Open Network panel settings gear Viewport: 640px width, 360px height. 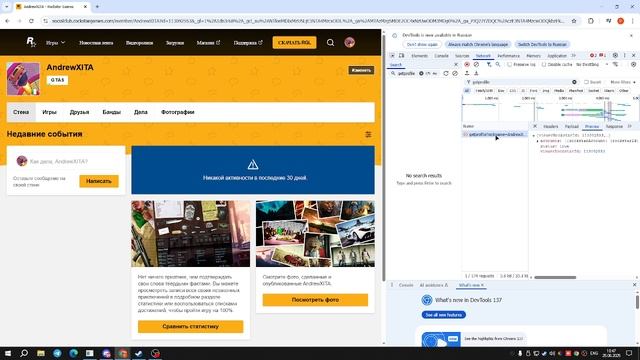tap(633, 64)
